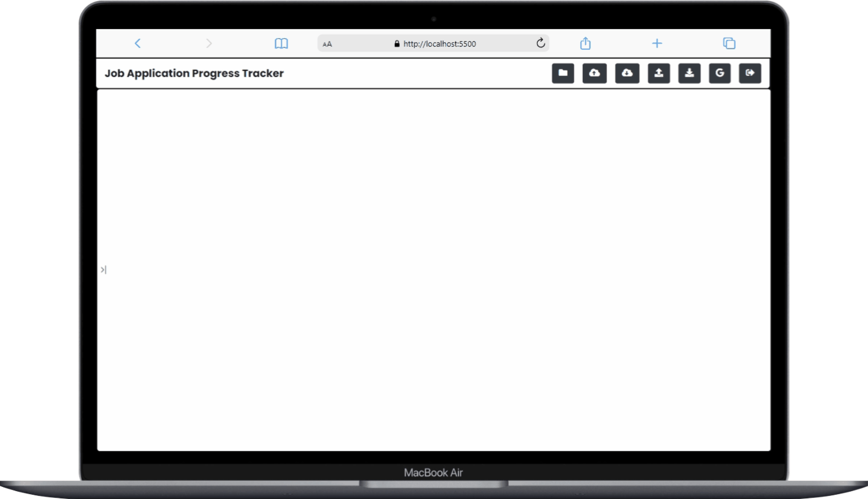Click the browser forward arrow
This screenshot has height=499, width=868.
(x=209, y=43)
